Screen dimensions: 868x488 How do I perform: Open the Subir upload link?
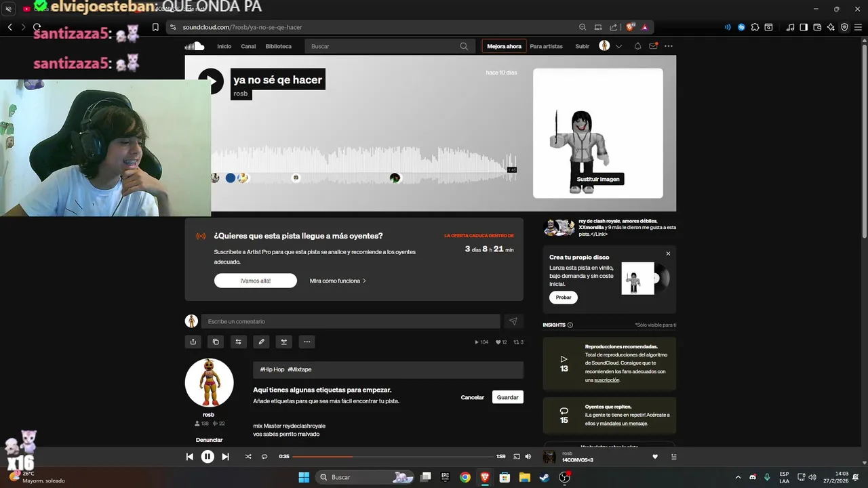coord(583,46)
